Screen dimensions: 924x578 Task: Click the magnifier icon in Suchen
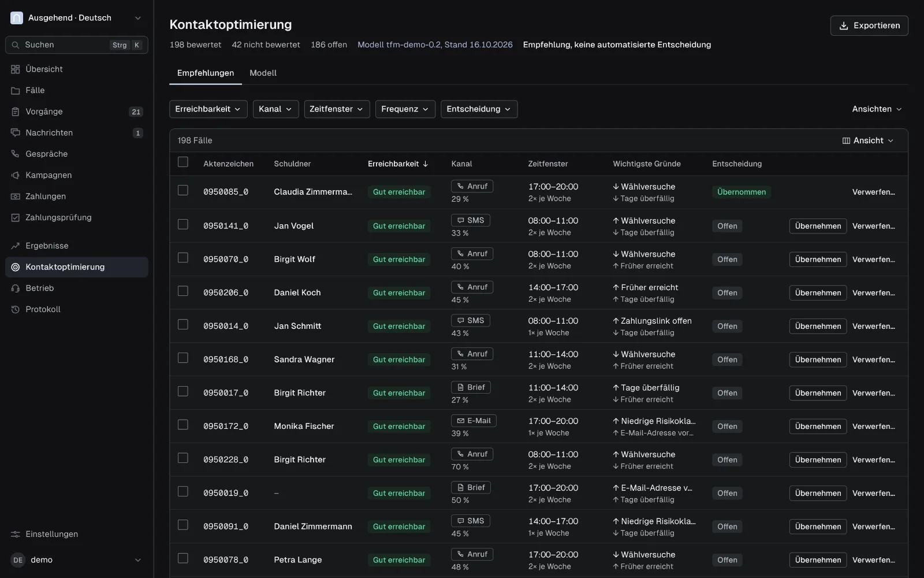[16, 45]
